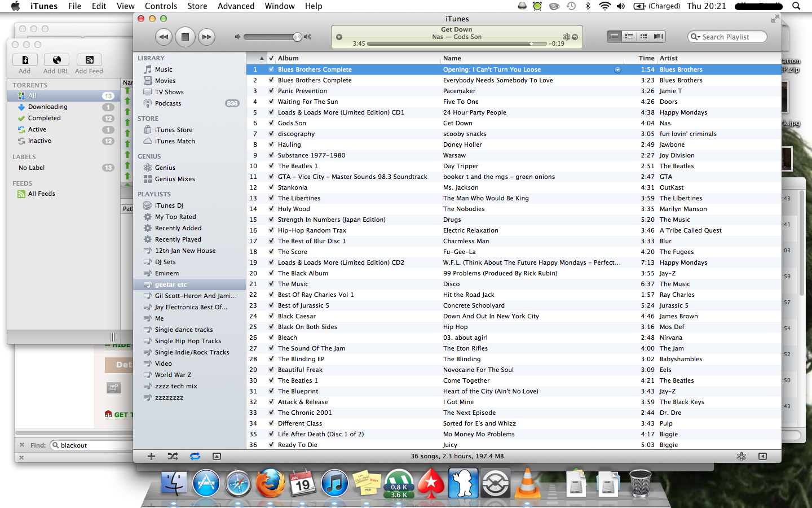This screenshot has height=508, width=812.
Task: Open arrow menu on selected song row
Action: click(x=617, y=69)
